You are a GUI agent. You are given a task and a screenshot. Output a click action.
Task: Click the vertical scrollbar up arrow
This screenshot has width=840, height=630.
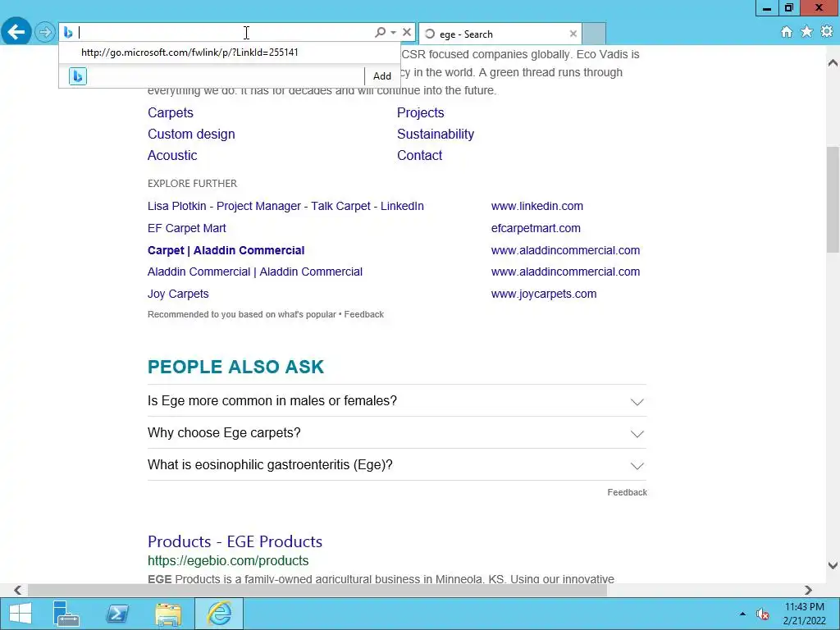[833, 62]
